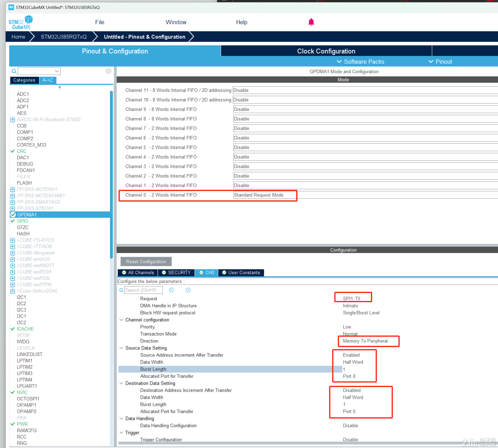
Task: Select SPI1_TX request value
Action: 352,298
